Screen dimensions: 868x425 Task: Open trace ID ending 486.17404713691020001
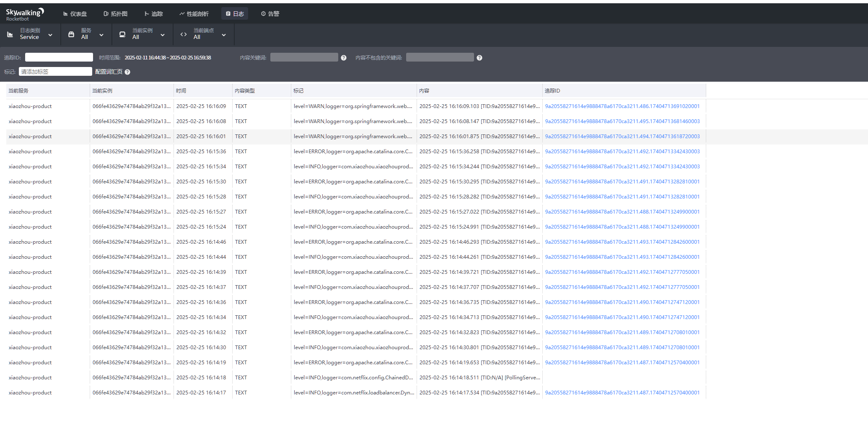[x=622, y=106]
